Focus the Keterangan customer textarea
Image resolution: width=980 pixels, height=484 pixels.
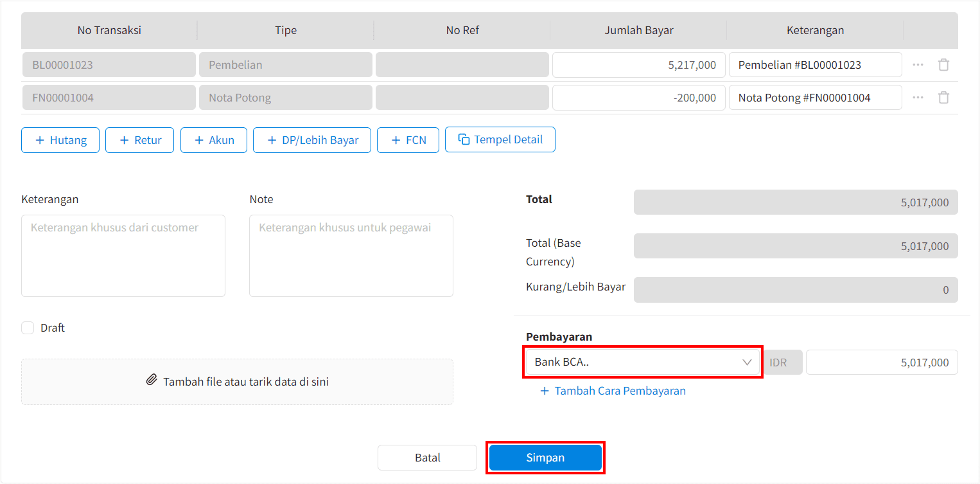[x=123, y=256]
